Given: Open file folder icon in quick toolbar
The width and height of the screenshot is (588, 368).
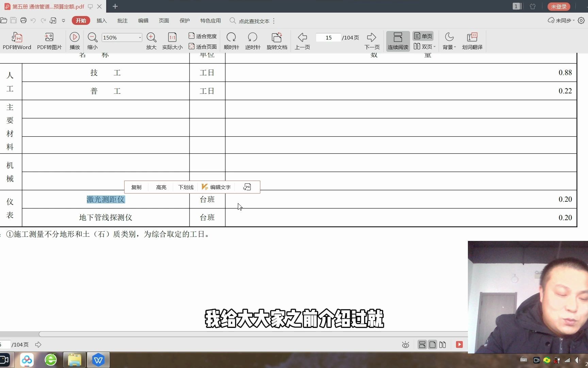Looking at the screenshot, I should [4, 20].
